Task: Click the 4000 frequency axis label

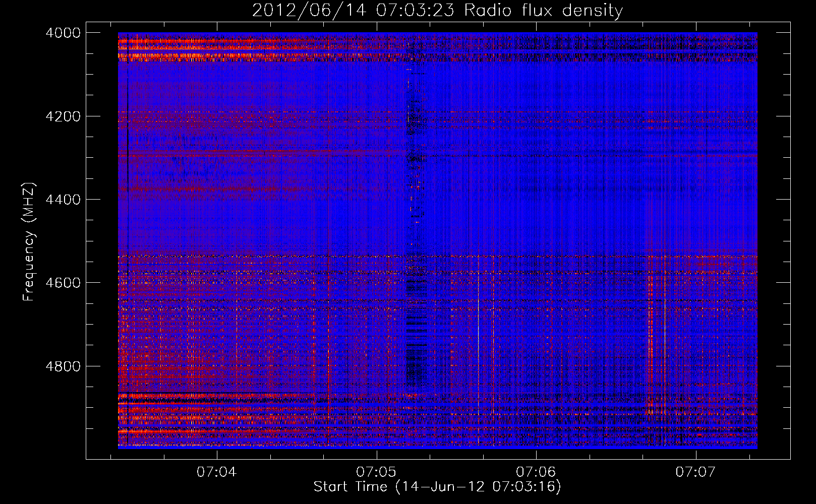Action: point(63,33)
